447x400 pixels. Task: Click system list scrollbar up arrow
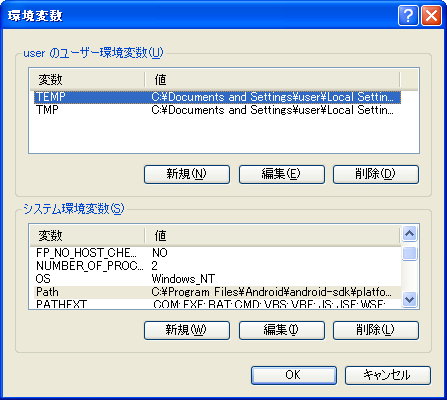tap(409, 233)
